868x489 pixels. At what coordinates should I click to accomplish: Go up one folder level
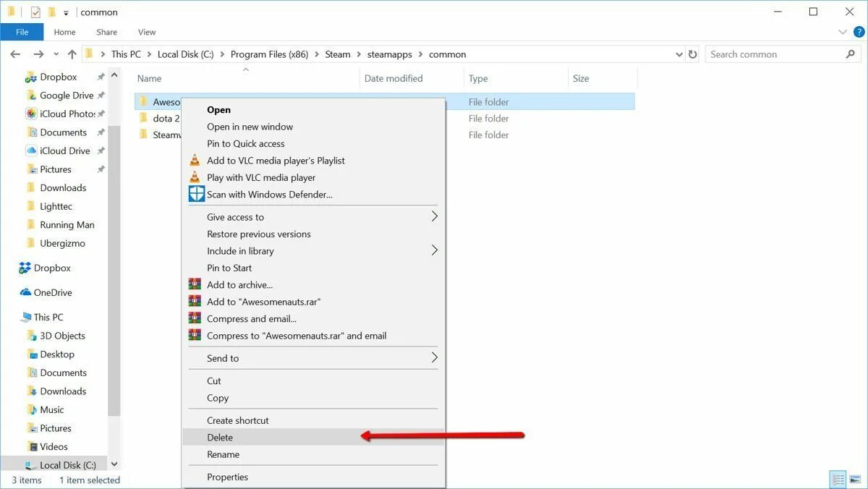72,54
